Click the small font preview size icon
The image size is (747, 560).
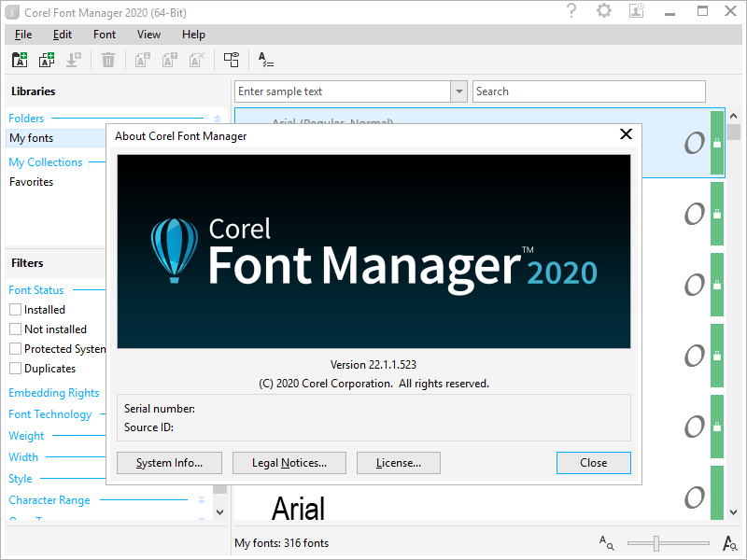tap(606, 542)
